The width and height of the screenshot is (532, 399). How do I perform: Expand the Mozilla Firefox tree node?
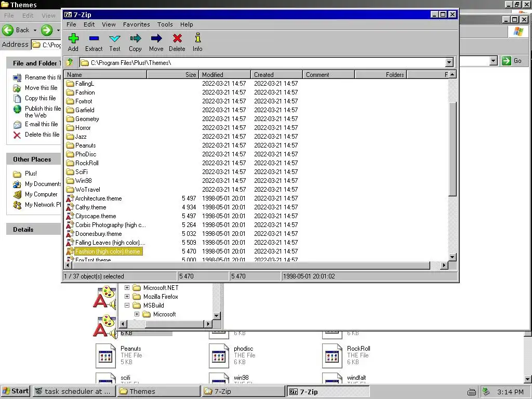(x=127, y=296)
